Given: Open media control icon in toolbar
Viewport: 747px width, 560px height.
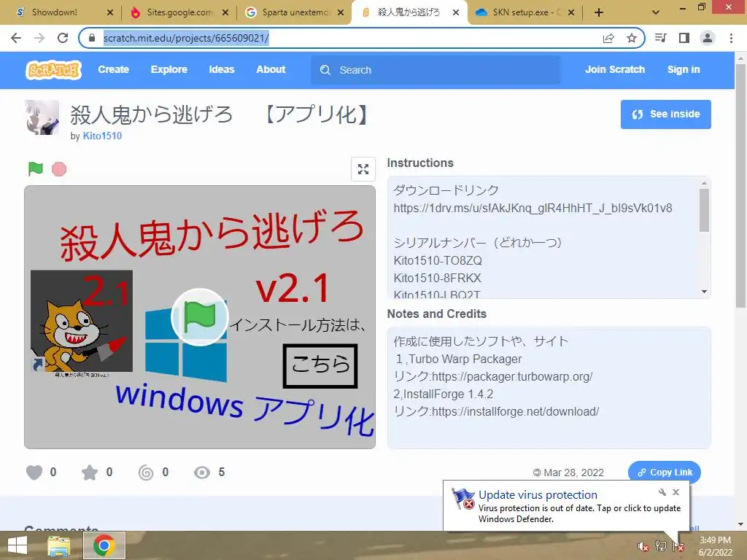Looking at the screenshot, I should click(x=661, y=38).
